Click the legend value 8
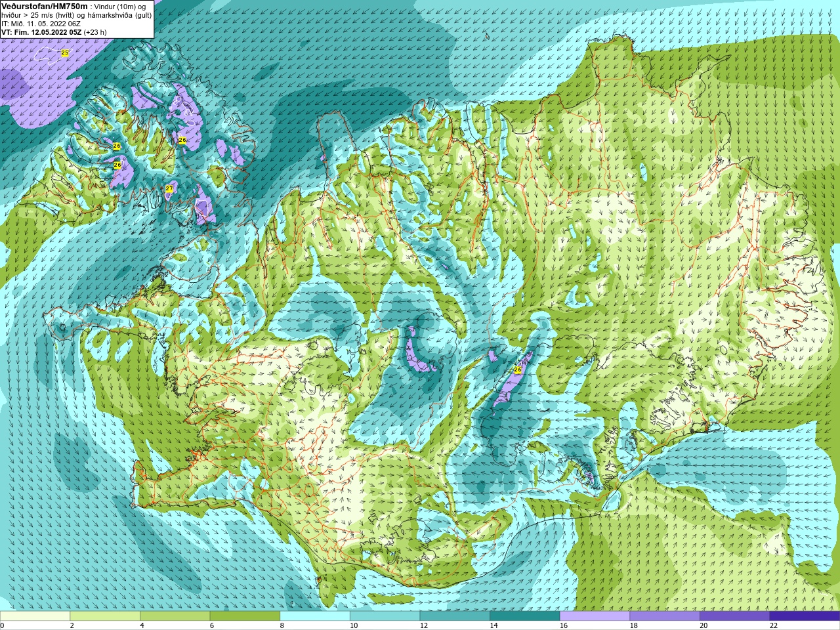840x630 pixels. click(282, 625)
